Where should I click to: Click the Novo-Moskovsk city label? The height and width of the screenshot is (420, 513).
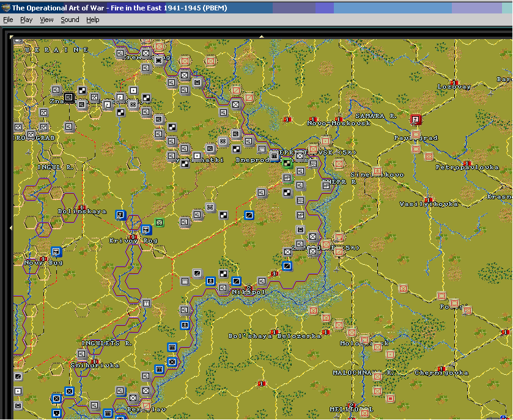point(339,123)
